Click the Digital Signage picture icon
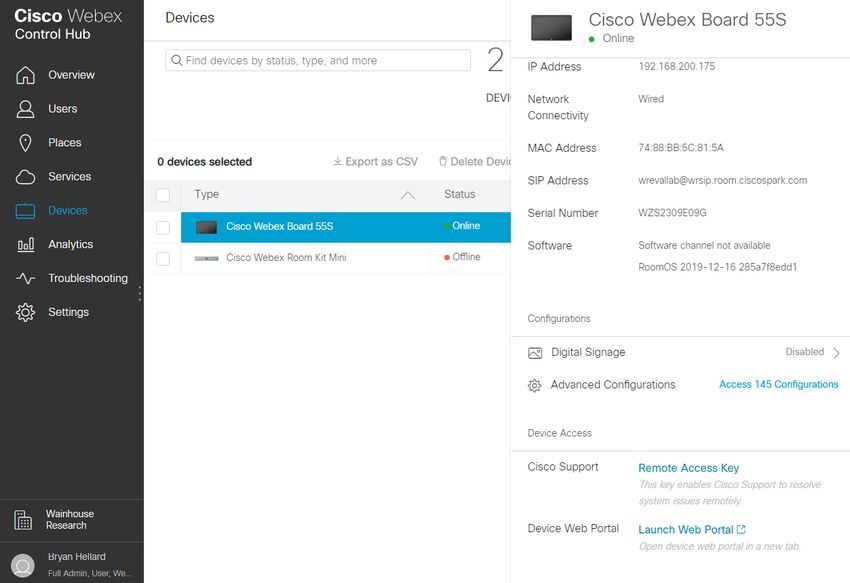 [535, 353]
